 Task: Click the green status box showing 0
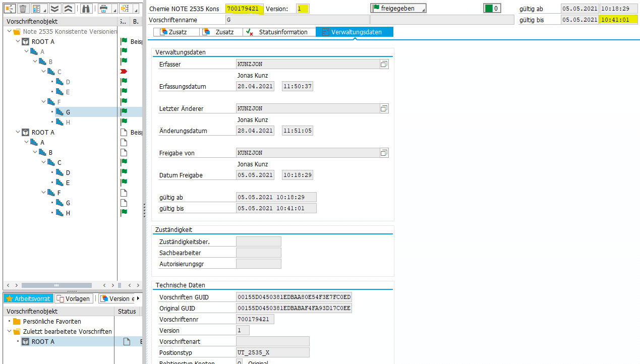492,9
